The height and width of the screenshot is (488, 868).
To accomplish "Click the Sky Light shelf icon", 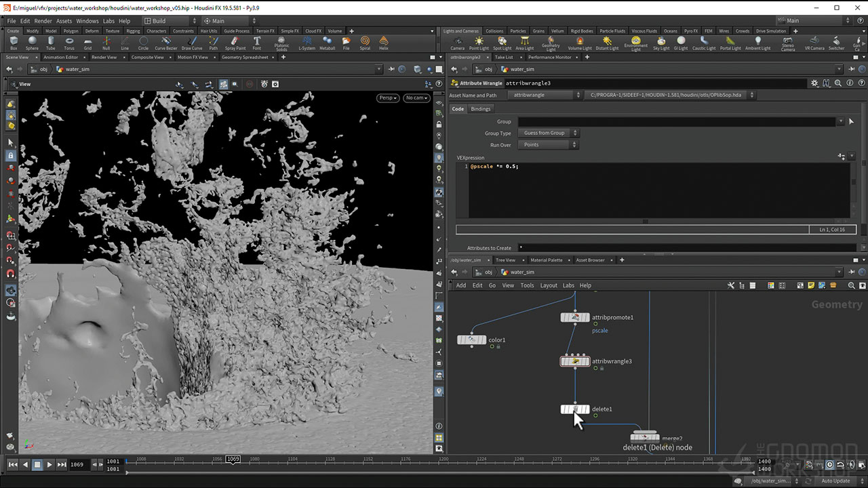I will pos(660,43).
